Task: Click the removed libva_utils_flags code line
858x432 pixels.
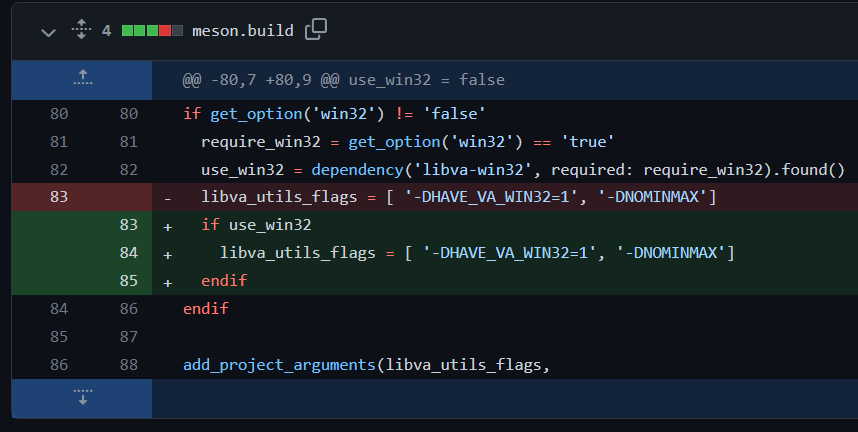Action: click(x=459, y=197)
